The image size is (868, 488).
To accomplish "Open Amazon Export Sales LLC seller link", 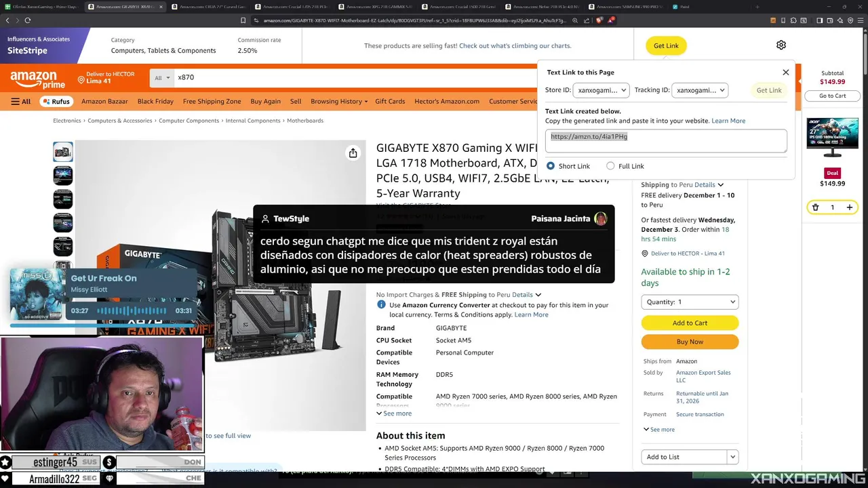I will pos(703,376).
